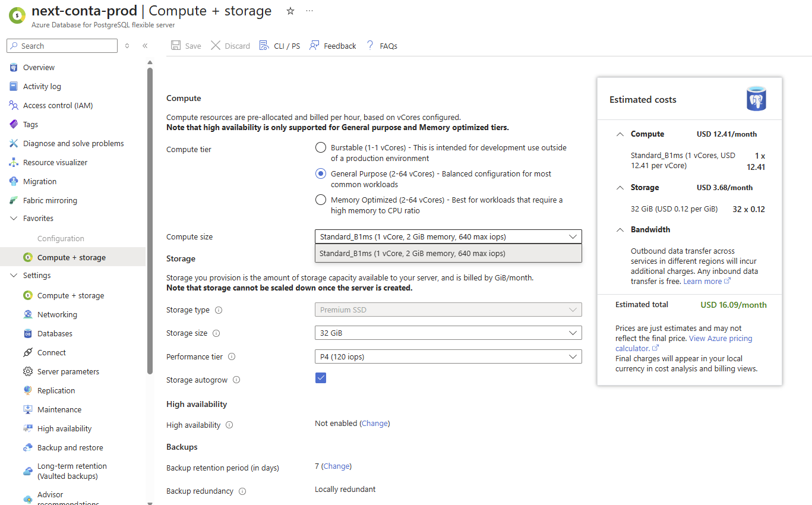Open Storage size dropdown

click(x=448, y=333)
